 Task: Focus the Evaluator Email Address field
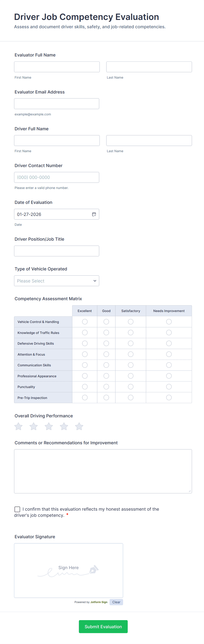57,104
